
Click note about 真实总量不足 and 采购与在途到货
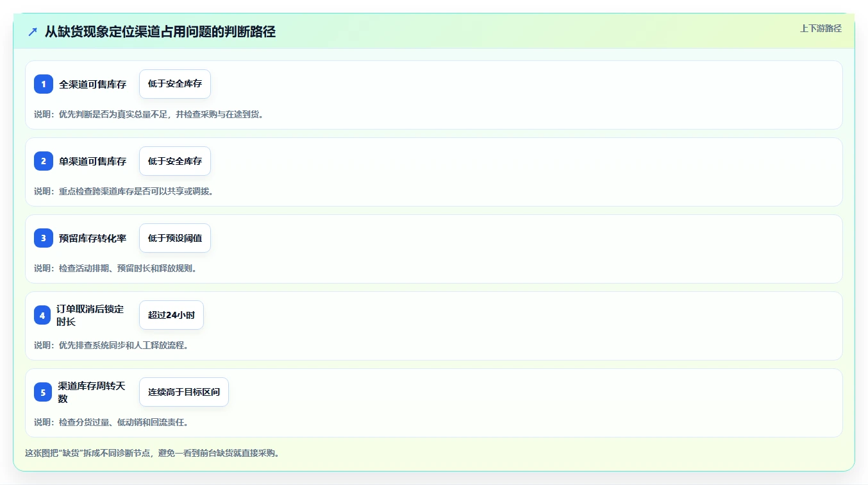click(149, 114)
